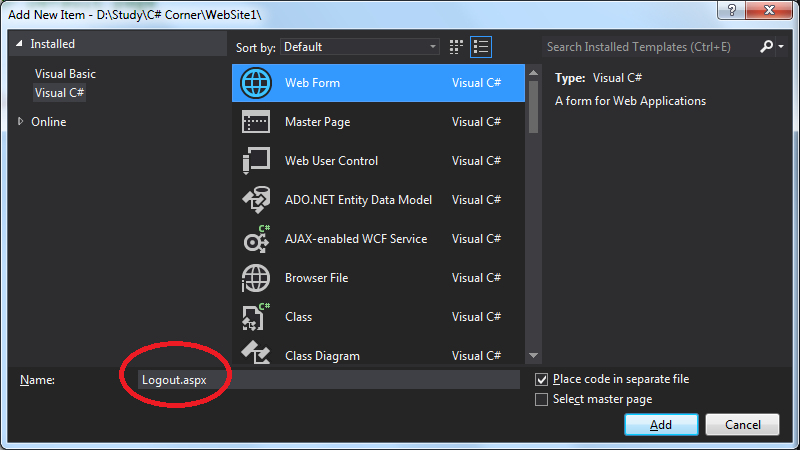Collapse the Installed templates section
This screenshot has width=800, height=450.
(x=20, y=45)
